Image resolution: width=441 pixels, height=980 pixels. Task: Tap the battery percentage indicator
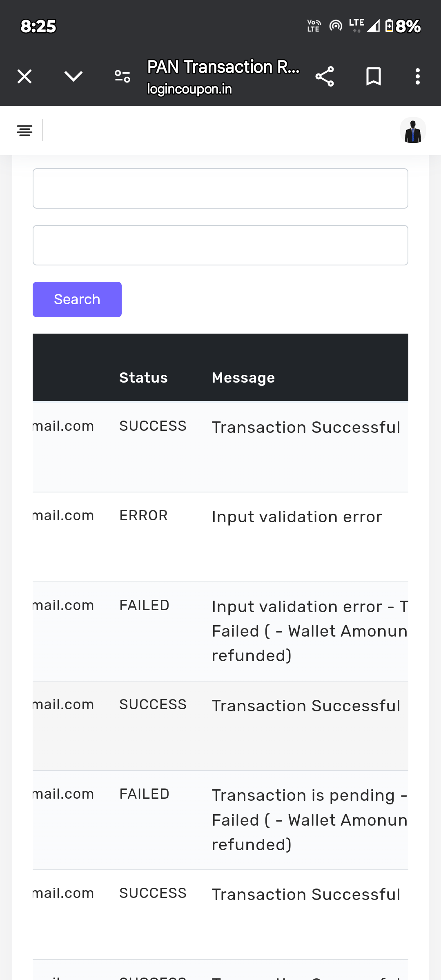tap(408, 27)
